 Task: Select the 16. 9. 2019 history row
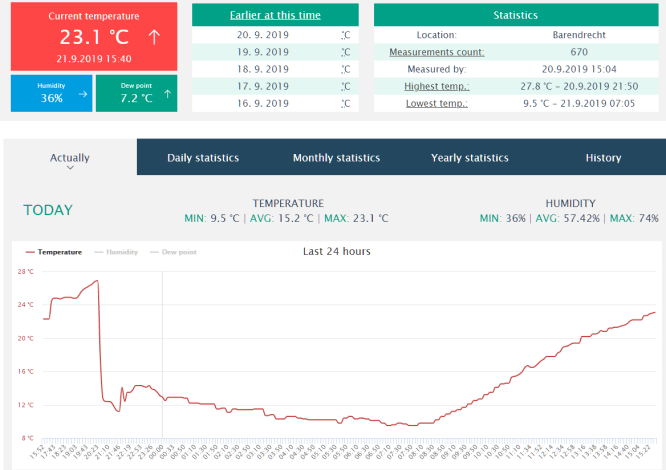(x=274, y=103)
